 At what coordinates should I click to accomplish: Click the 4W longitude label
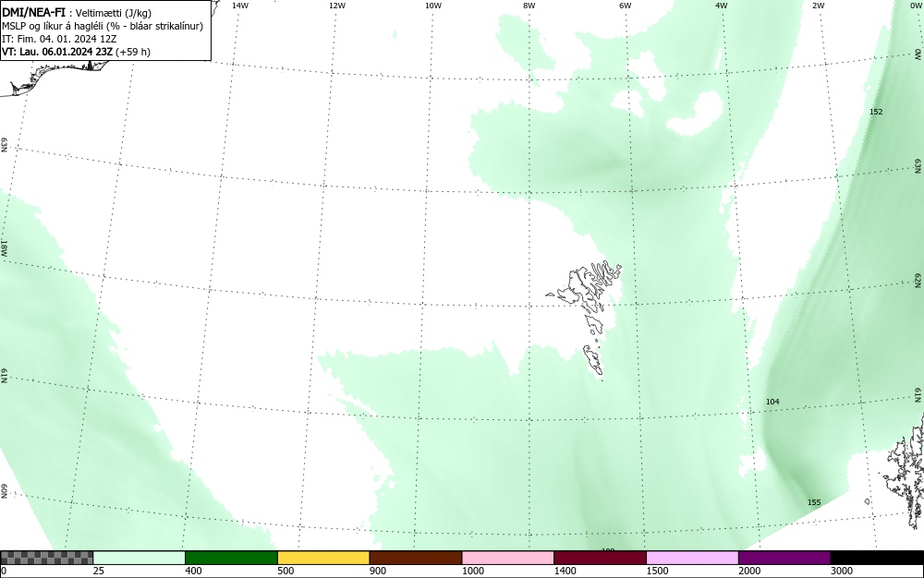tap(722, 6)
